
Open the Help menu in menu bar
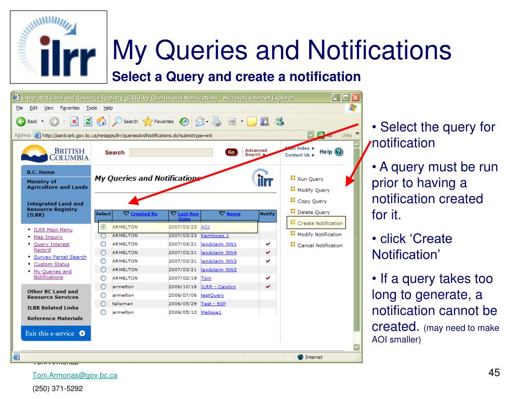point(108,108)
